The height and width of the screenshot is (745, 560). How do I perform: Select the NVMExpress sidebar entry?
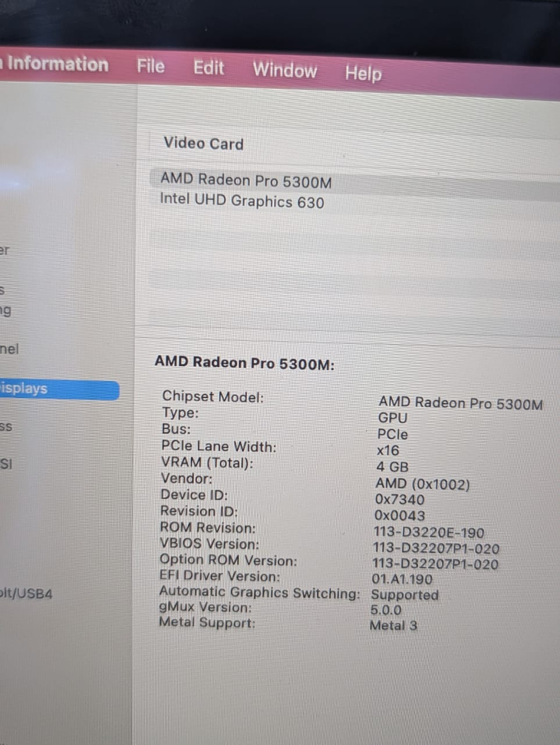(23, 426)
